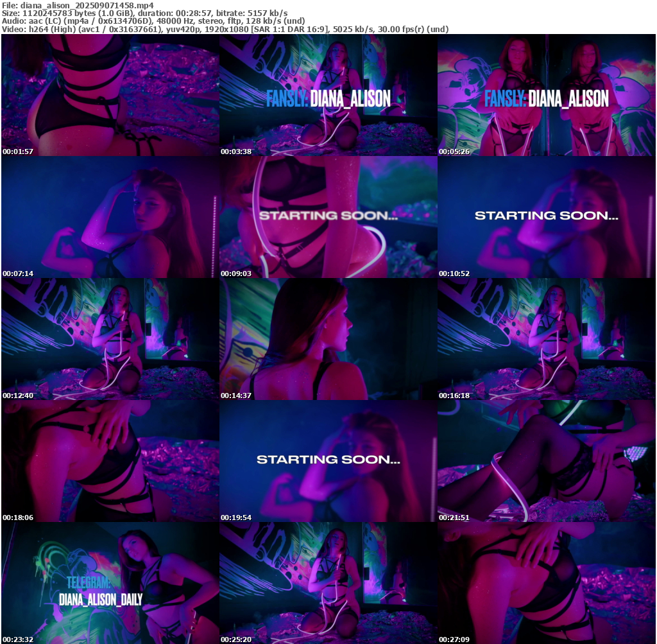Open the thumbnail stamped 00:12:40
The image size is (657, 644).
pyautogui.click(x=110, y=339)
